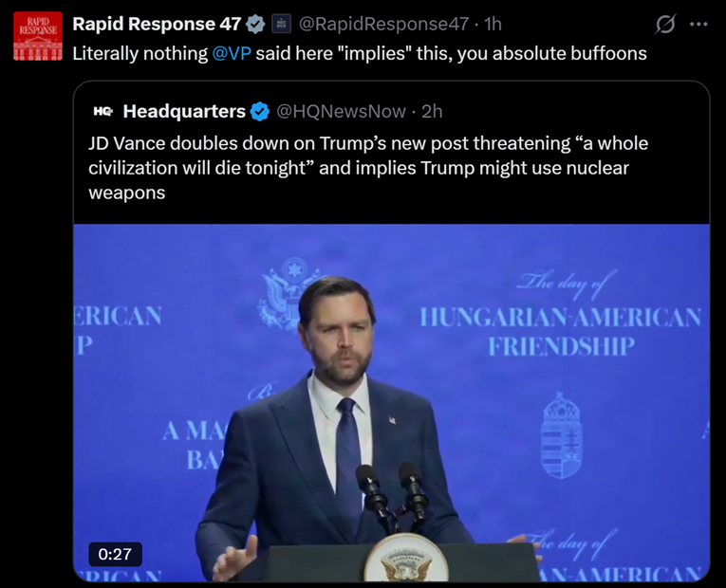Click the 1h timestamp of the post
726x588 pixels.
coord(493,24)
